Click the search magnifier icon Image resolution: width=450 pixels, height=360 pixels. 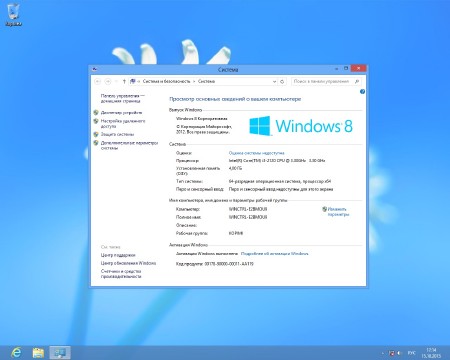(357, 81)
